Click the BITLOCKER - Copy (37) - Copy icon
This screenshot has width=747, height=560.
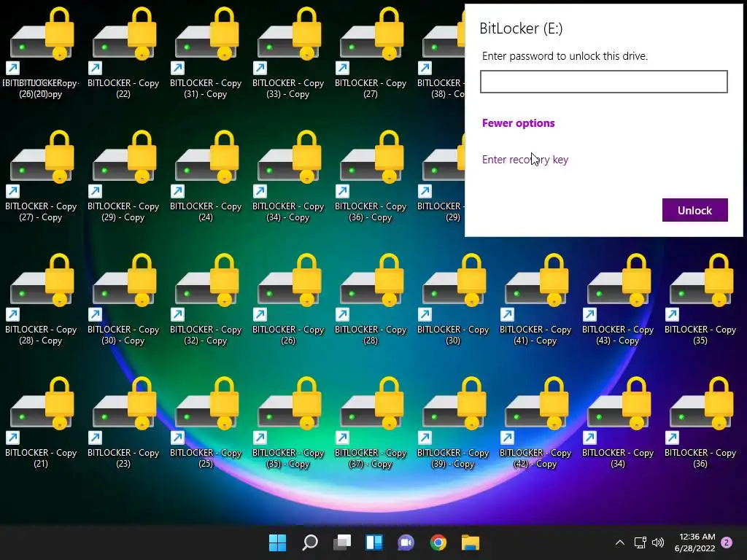pyautogui.click(x=371, y=422)
